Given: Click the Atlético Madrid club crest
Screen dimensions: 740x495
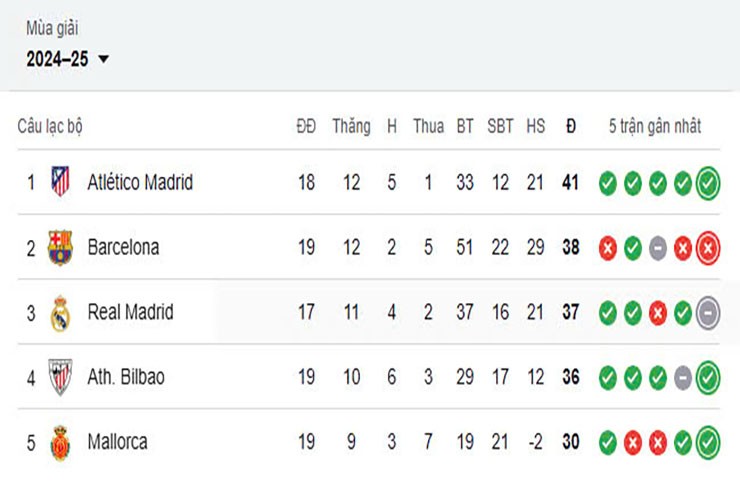Looking at the screenshot, I should click(61, 182).
